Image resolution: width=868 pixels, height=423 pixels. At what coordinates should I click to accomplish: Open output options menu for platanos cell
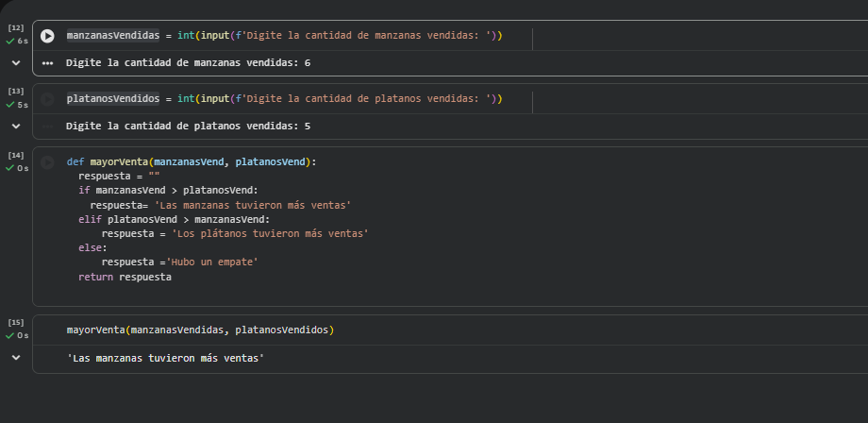coord(47,126)
